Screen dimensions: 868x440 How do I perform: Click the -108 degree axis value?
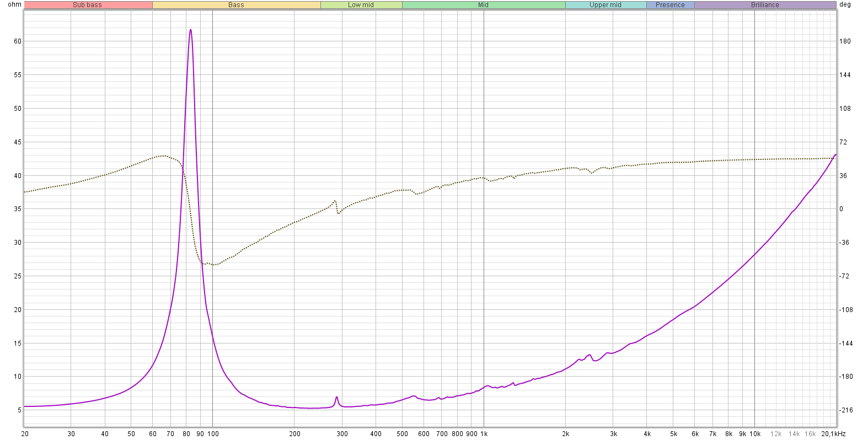(x=846, y=310)
